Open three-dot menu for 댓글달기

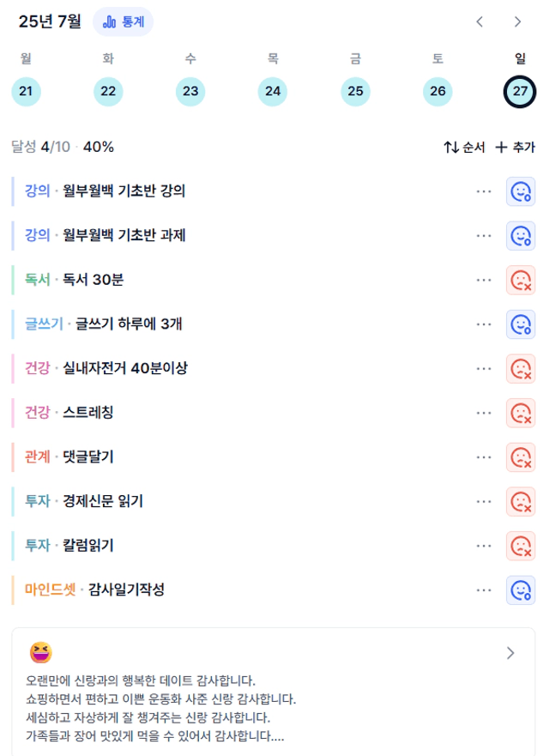click(484, 457)
